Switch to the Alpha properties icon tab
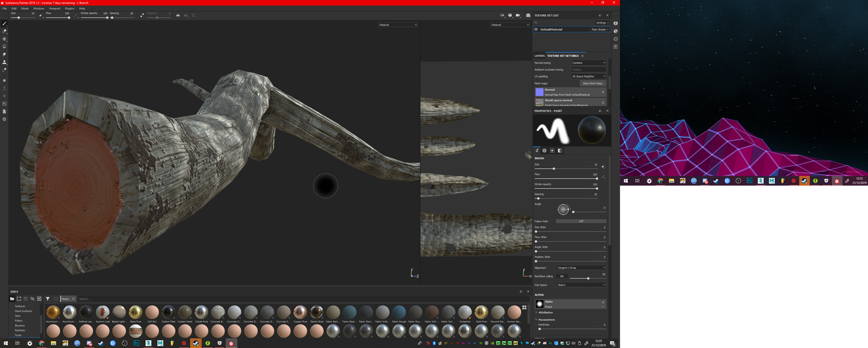Screen dimensions: 868x348 coord(545,150)
